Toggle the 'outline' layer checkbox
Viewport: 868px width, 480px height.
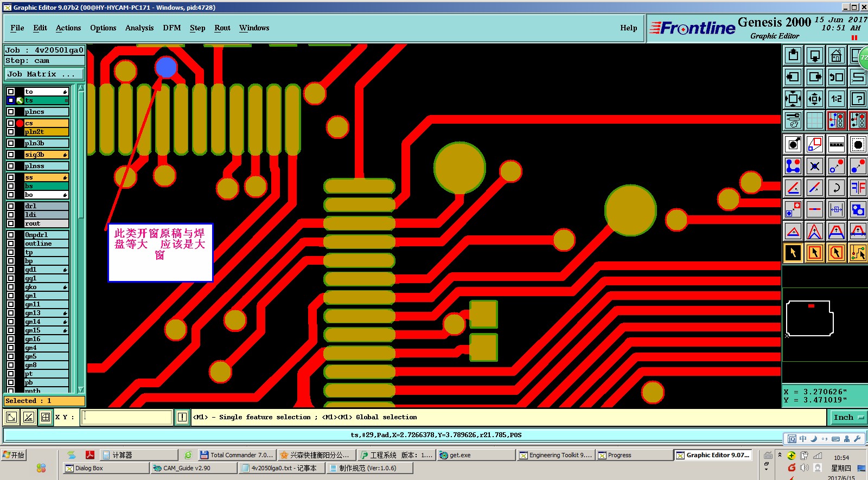click(11, 244)
